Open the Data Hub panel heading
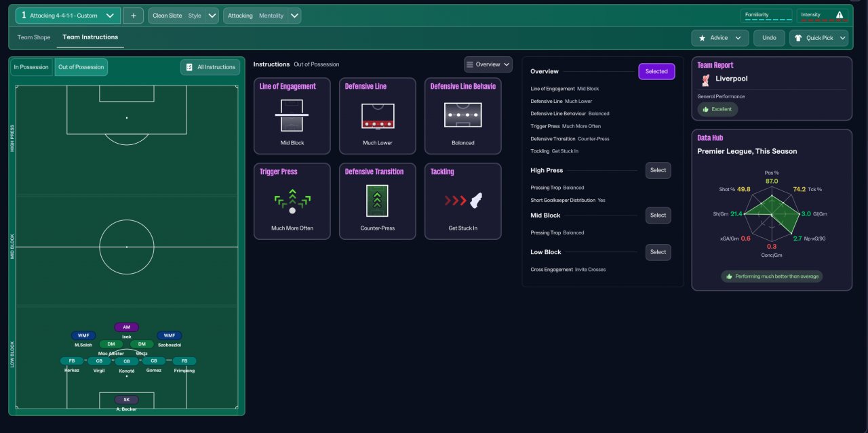Viewport: 868px width, 433px height. (711, 138)
